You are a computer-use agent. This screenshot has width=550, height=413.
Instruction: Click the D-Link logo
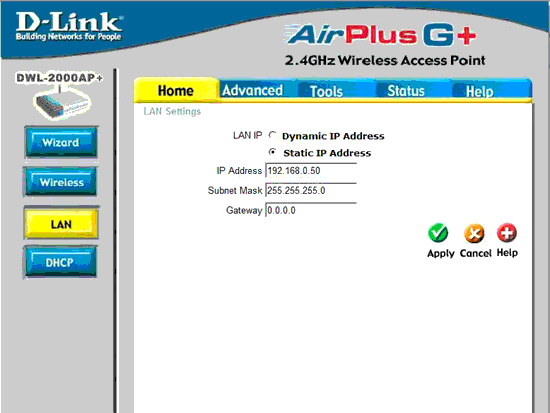tap(69, 26)
